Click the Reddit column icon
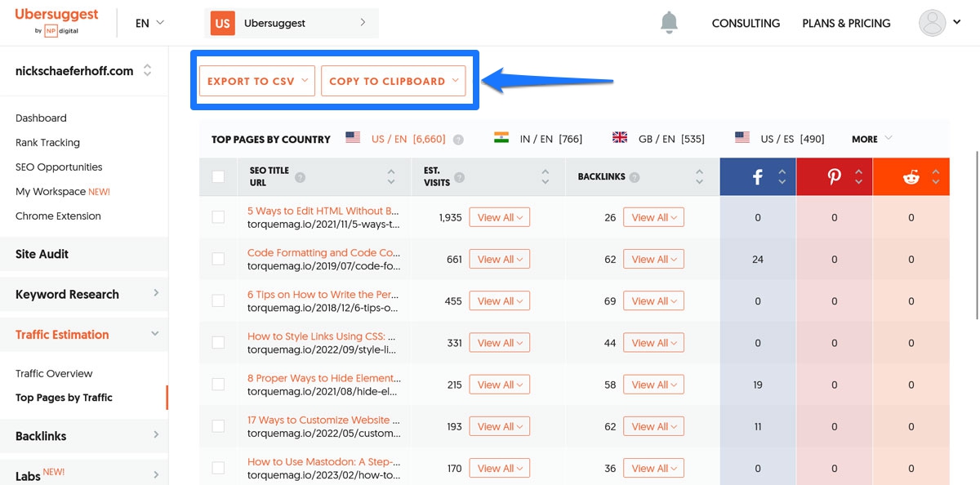 pyautogui.click(x=911, y=177)
